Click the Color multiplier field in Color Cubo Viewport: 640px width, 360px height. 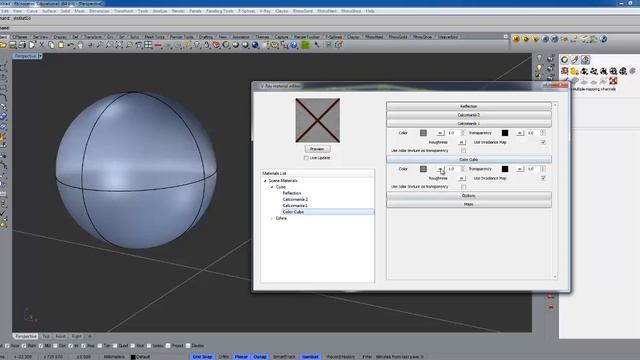454,169
